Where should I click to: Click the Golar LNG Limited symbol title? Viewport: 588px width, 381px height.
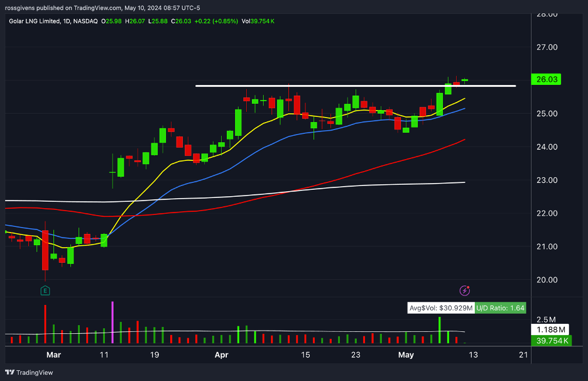tap(34, 21)
